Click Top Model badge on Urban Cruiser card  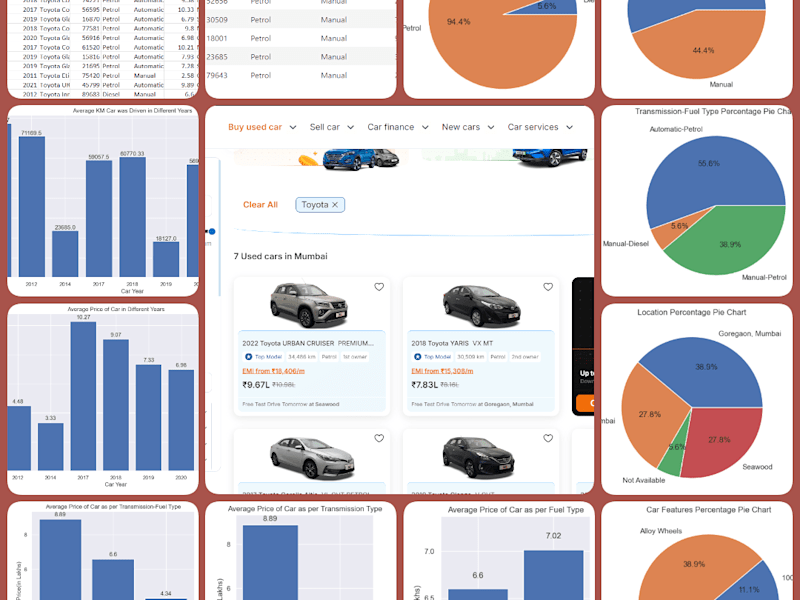pyautogui.click(x=264, y=357)
